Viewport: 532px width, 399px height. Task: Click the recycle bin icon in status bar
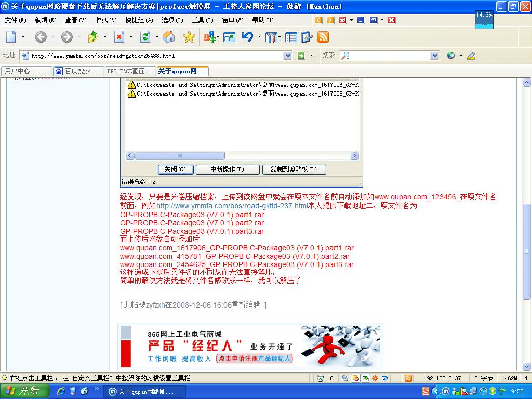321,378
